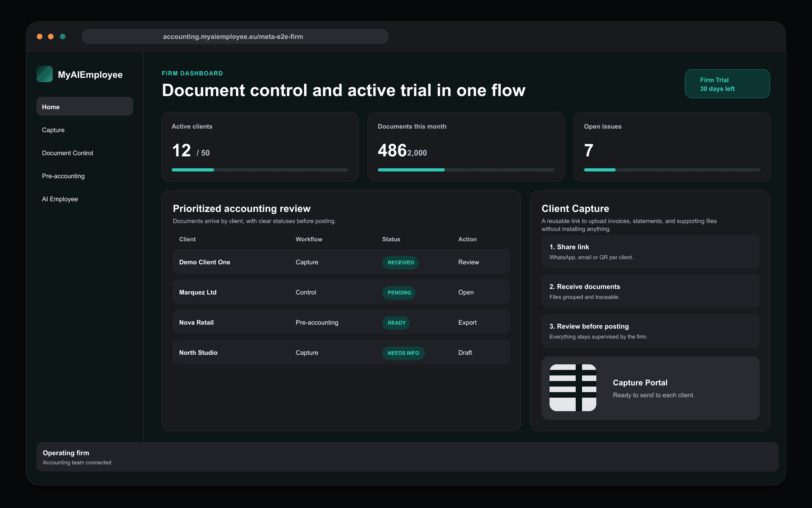Click the NEEDS INFO status badge
812x508 pixels.
click(x=403, y=353)
